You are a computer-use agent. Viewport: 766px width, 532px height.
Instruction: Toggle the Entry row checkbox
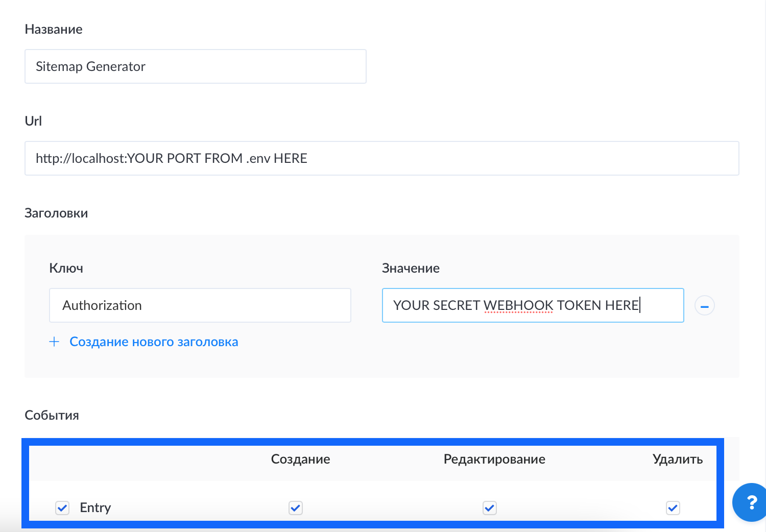click(x=62, y=508)
